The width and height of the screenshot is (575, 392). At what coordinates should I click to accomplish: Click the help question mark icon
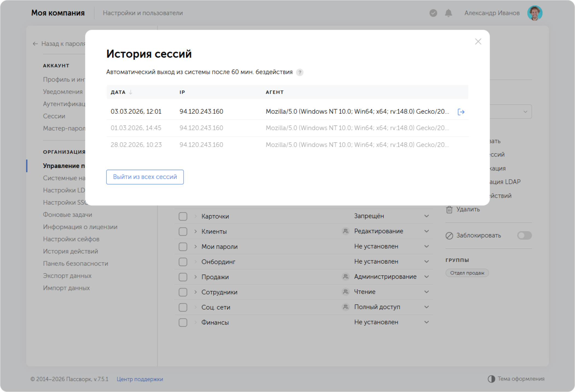coord(300,72)
